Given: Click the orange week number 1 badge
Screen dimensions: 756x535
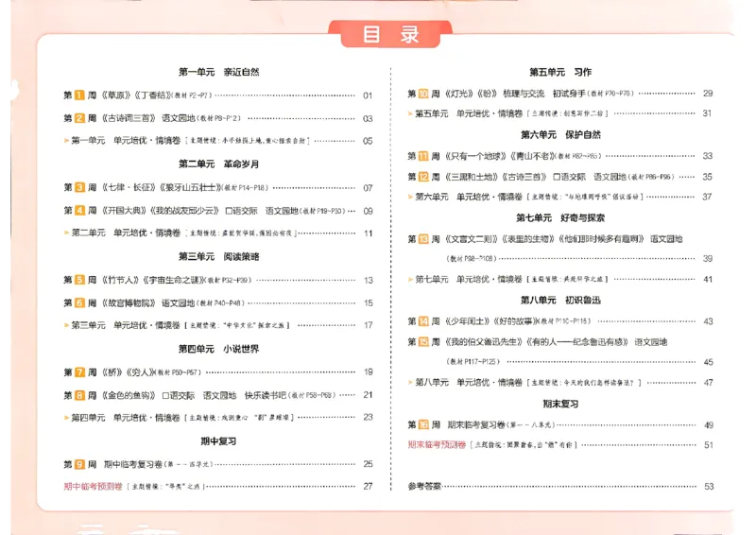Looking at the screenshot, I should [x=79, y=95].
